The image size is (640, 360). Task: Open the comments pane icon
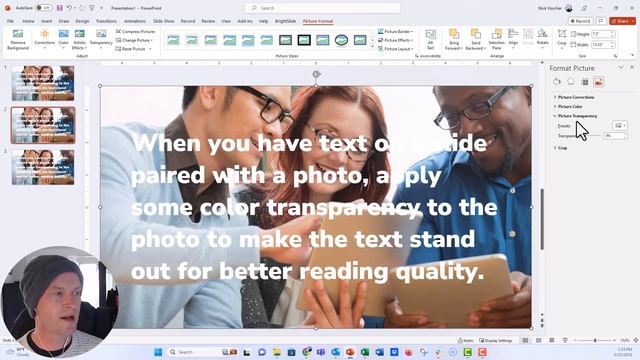click(x=601, y=21)
